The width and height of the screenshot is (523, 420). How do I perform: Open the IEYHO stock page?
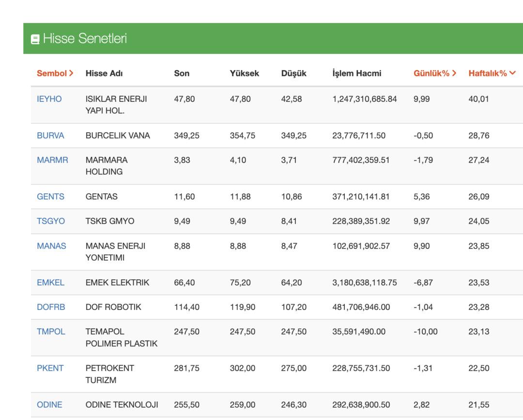[x=50, y=98]
